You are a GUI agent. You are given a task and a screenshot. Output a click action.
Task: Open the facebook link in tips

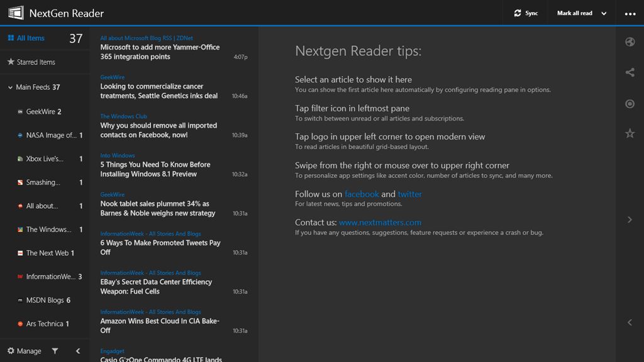click(x=362, y=194)
